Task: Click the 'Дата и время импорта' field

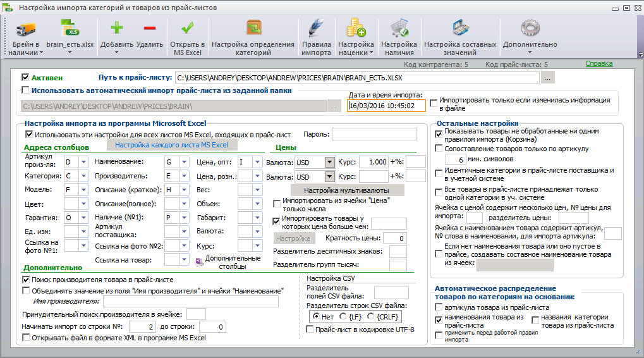Action: (386, 106)
